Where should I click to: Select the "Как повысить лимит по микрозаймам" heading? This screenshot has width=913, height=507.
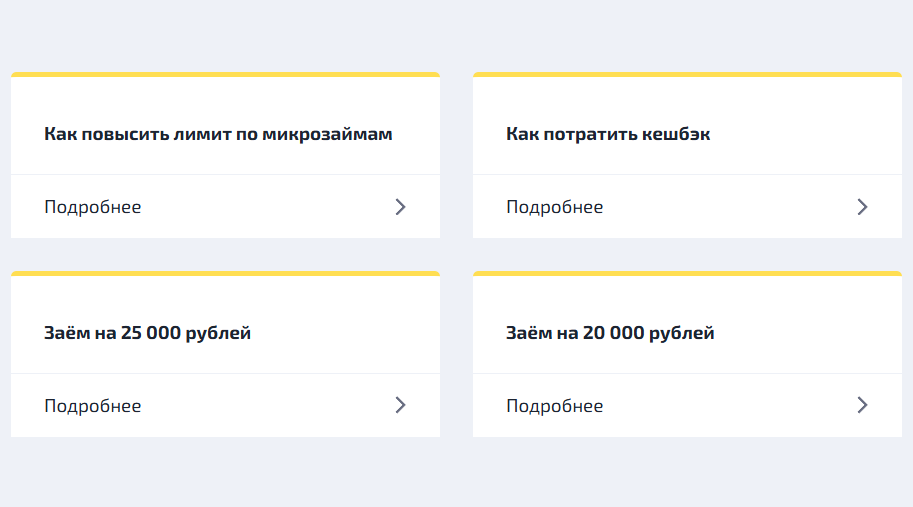218,134
